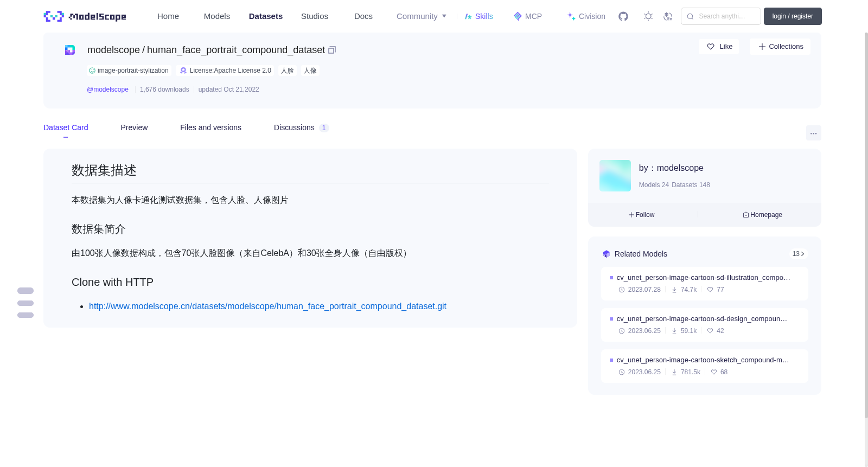Click the ModelScope logo
The height and width of the screenshot is (467, 868).
pyautogui.click(x=85, y=16)
